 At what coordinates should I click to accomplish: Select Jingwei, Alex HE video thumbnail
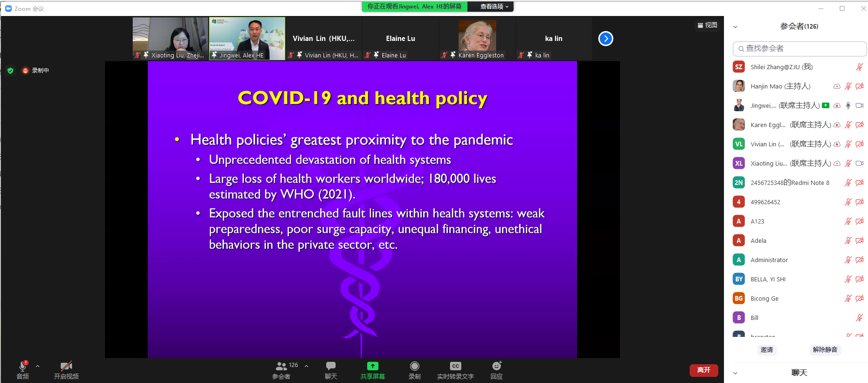(247, 39)
